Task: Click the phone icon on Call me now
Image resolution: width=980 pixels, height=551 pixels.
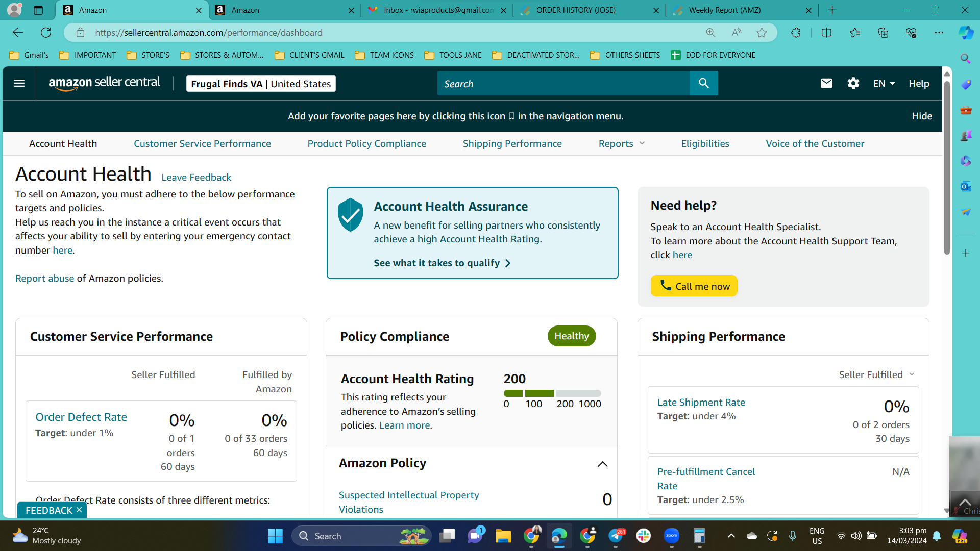Action: [x=666, y=285]
